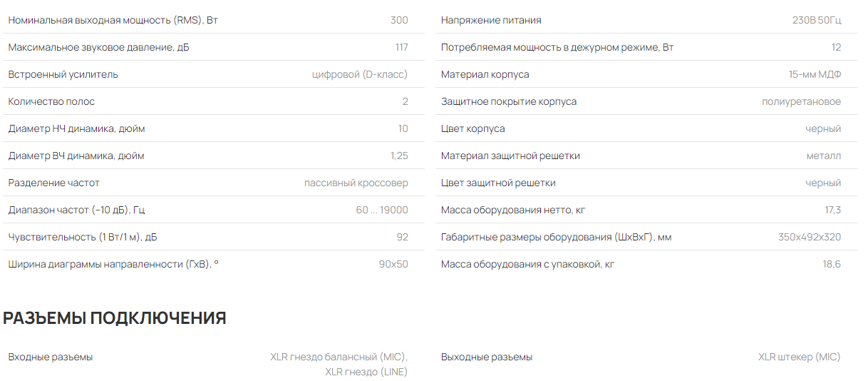Image resolution: width=868 pixels, height=381 pixels.
Task: Click the Входные разъемы label
Action: (x=51, y=357)
